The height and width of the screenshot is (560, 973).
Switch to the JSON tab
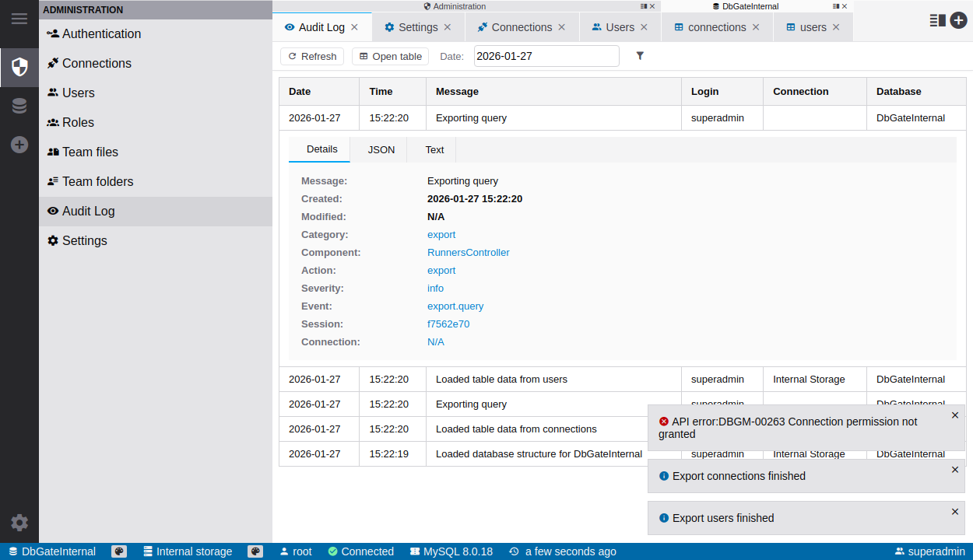[381, 149]
